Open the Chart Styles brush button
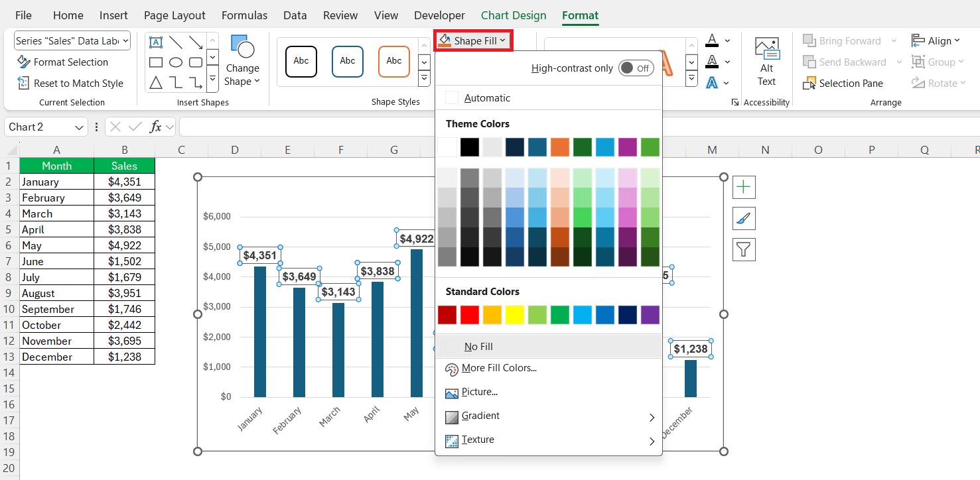The height and width of the screenshot is (480, 980). pos(744,219)
